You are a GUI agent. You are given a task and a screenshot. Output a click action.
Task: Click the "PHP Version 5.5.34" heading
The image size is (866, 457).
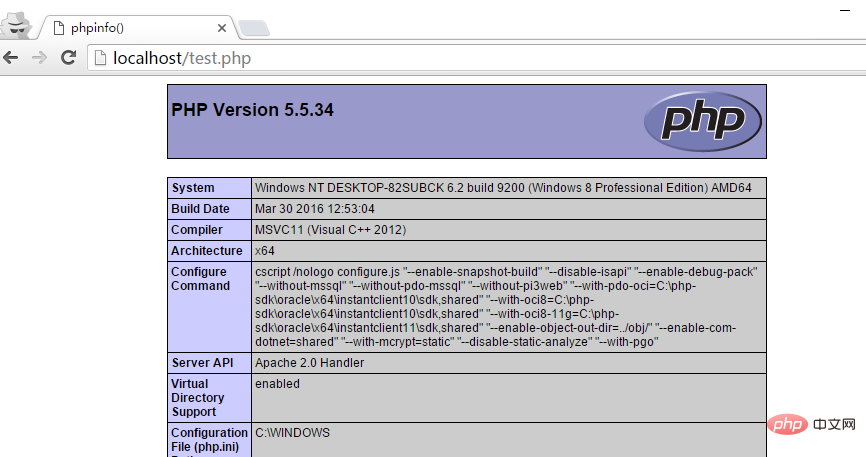[x=252, y=110]
